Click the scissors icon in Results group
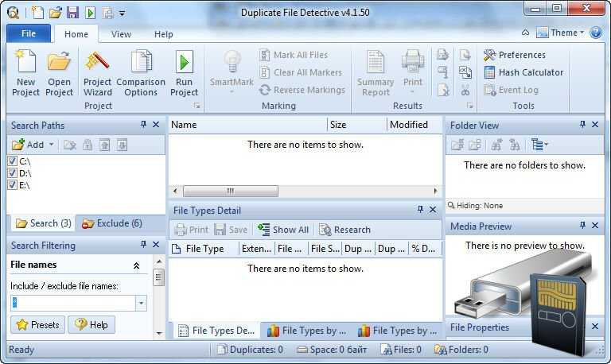611x364 pixels. pos(465,91)
